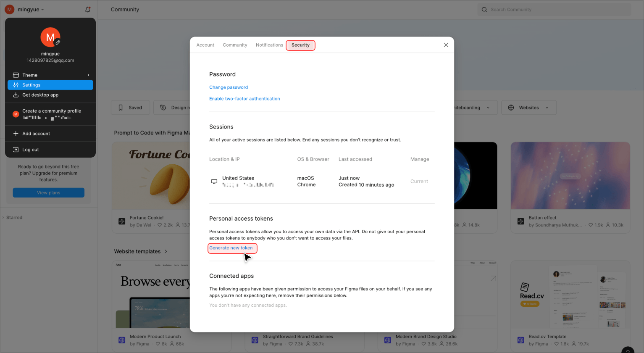Click the plus icon beside Add account

(x=16, y=134)
